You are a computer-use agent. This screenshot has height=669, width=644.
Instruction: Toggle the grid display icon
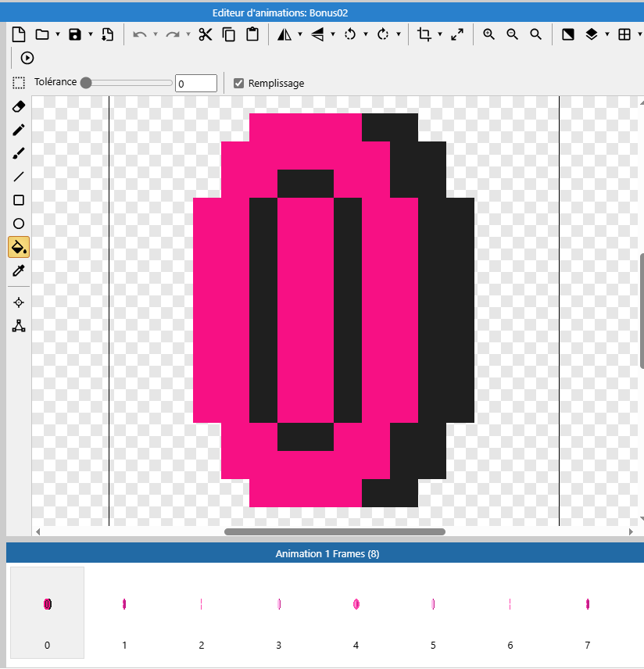(624, 34)
